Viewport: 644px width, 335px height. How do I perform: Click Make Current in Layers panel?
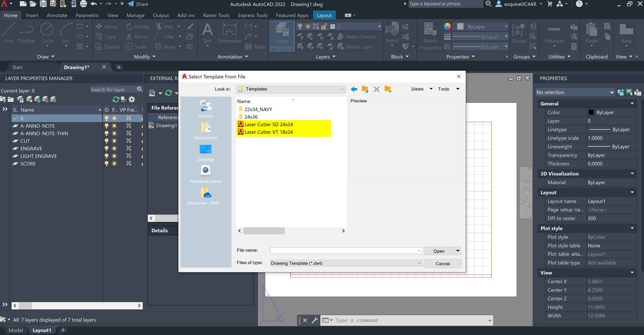pyautogui.click(x=356, y=37)
